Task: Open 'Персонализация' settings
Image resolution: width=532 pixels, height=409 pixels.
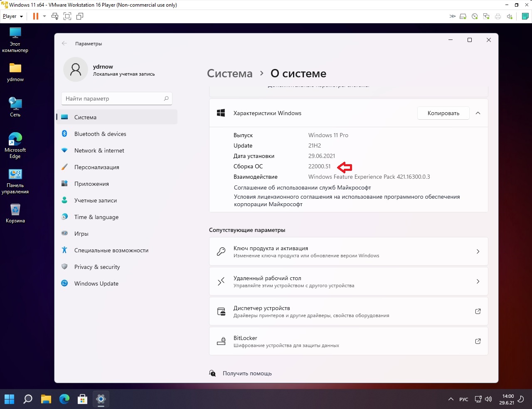Action: [x=117, y=167]
